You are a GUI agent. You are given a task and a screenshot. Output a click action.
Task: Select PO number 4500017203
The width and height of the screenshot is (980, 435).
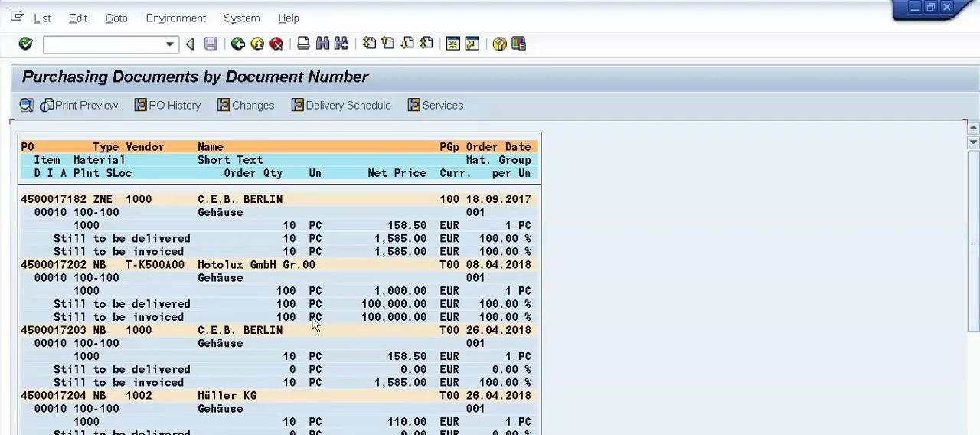(54, 330)
